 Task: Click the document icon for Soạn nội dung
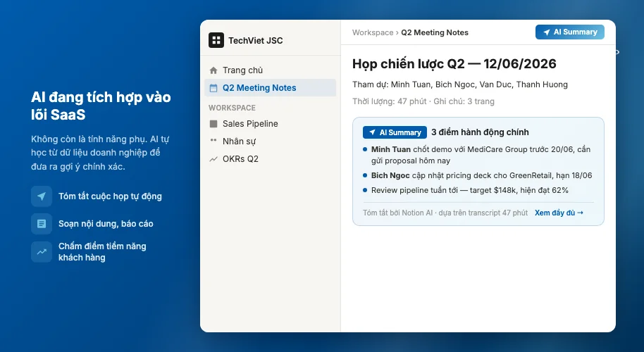pos(42,224)
